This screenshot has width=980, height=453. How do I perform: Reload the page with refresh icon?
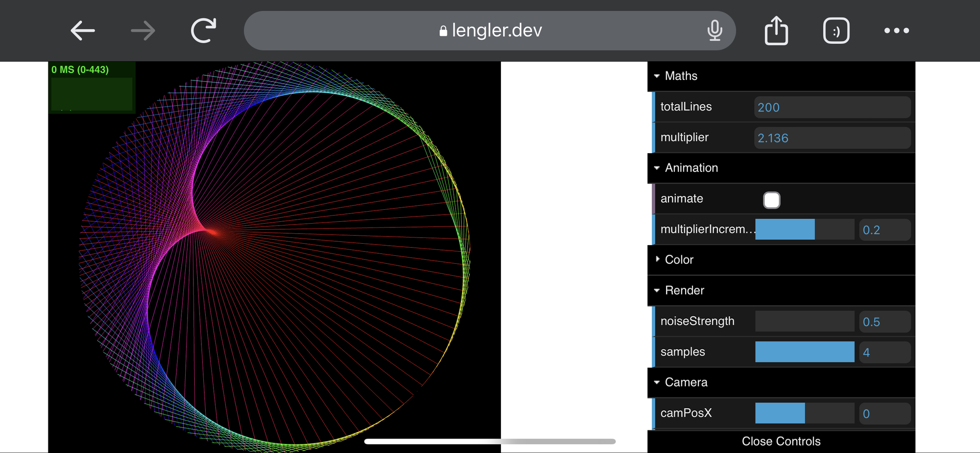click(x=203, y=31)
